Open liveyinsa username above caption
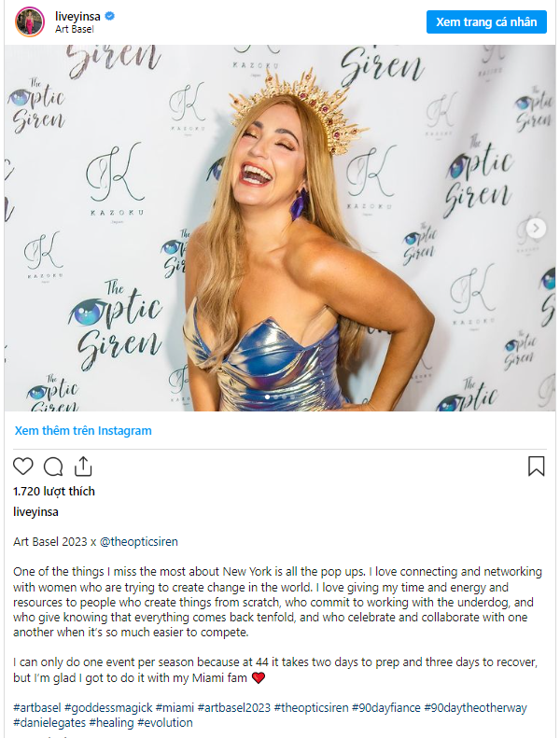The height and width of the screenshot is (738, 560). (35, 512)
